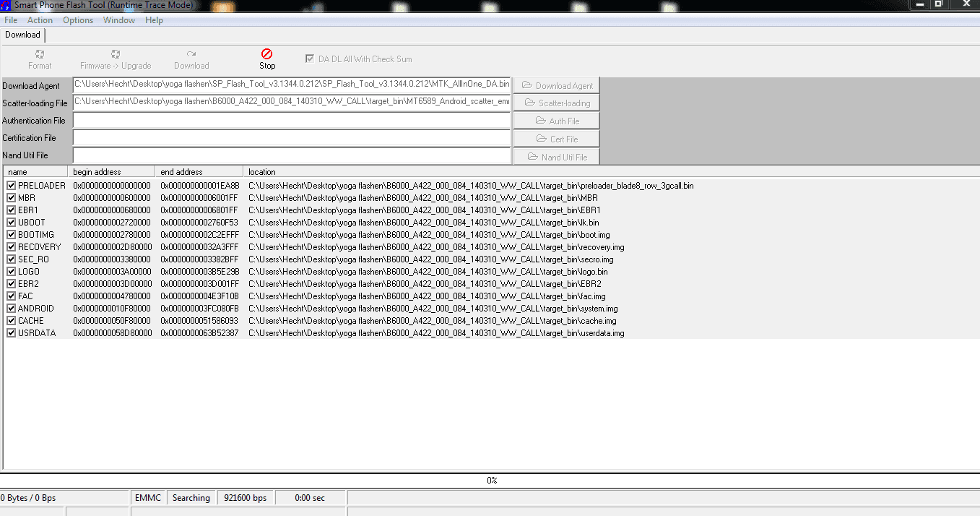The width and height of the screenshot is (980, 516).
Task: Click the end address 0x0000000063B52387
Action: click(x=199, y=333)
